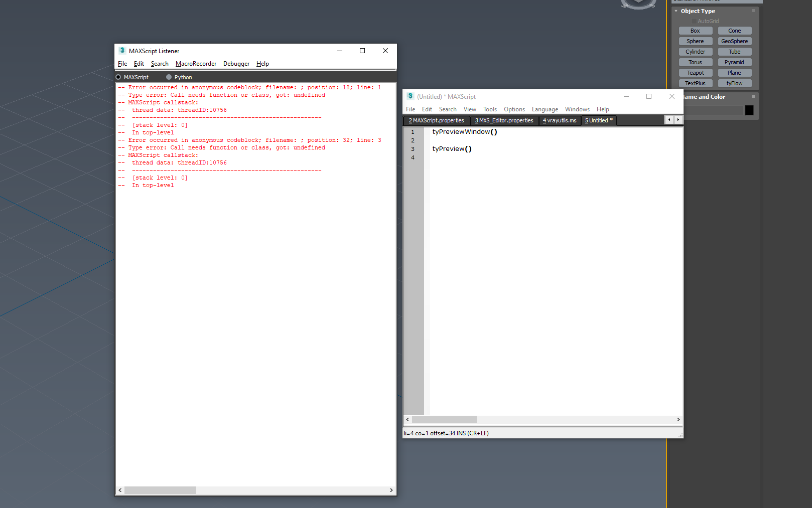Image resolution: width=812 pixels, height=508 pixels.
Task: Open the editor Edit menu
Action: tap(427, 109)
